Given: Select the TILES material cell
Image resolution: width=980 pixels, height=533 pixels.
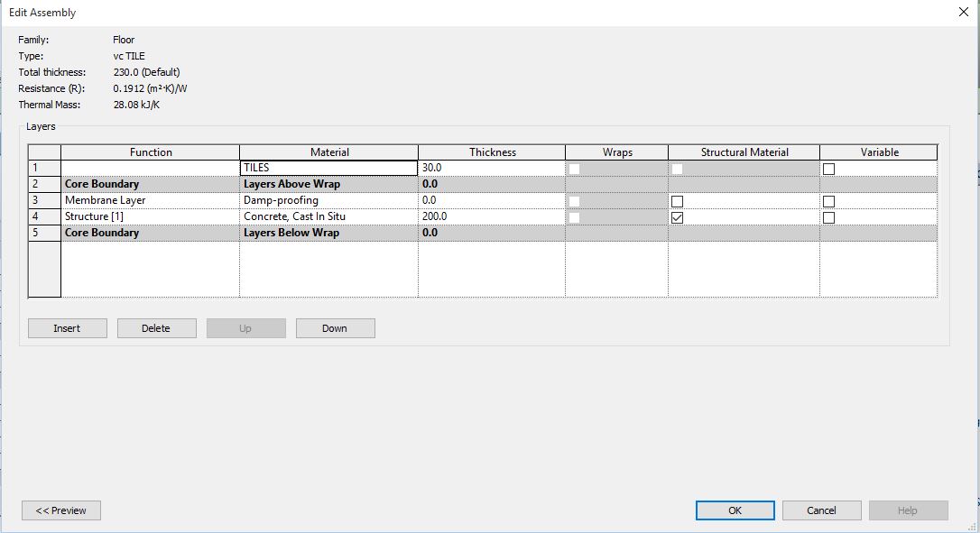Looking at the screenshot, I should click(328, 168).
